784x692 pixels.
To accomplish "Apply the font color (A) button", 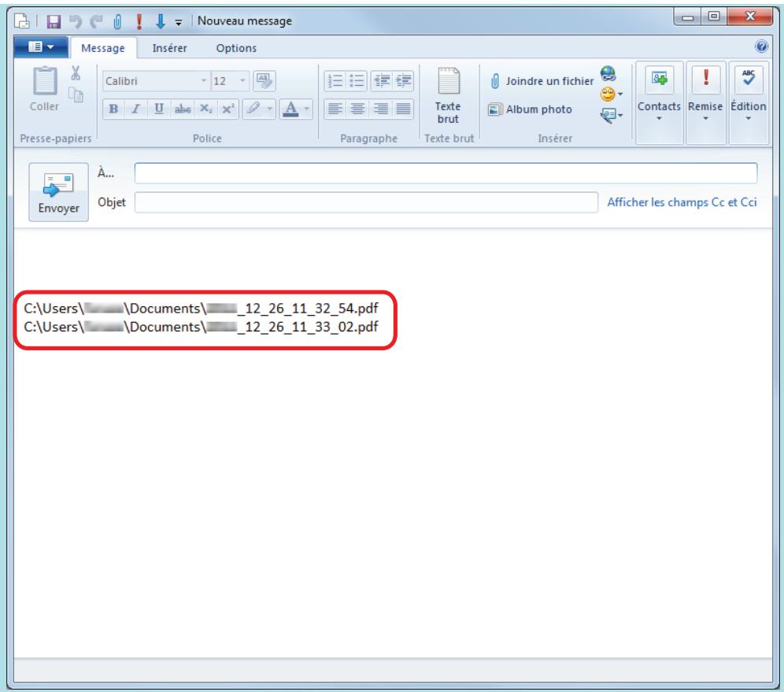I will (291, 109).
